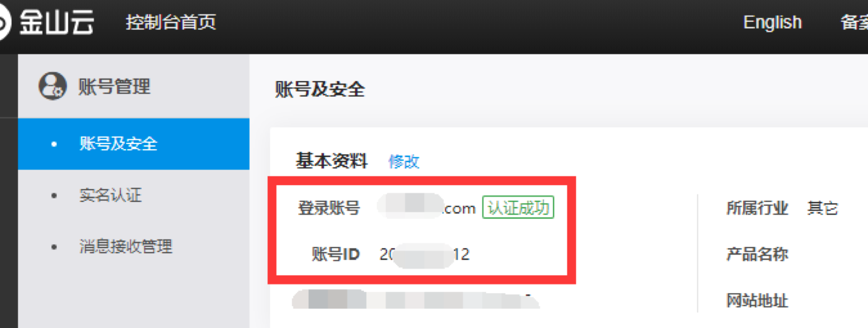Switch language to English
This screenshot has height=328, width=868.
click(x=773, y=23)
